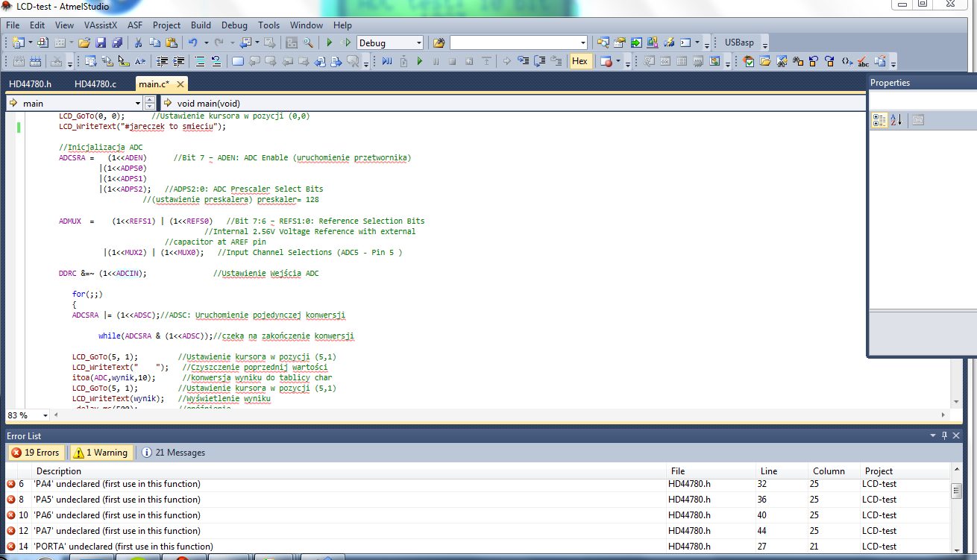Screen dimensions: 977x560
Task: Paste from clipboard
Action: click(172, 43)
